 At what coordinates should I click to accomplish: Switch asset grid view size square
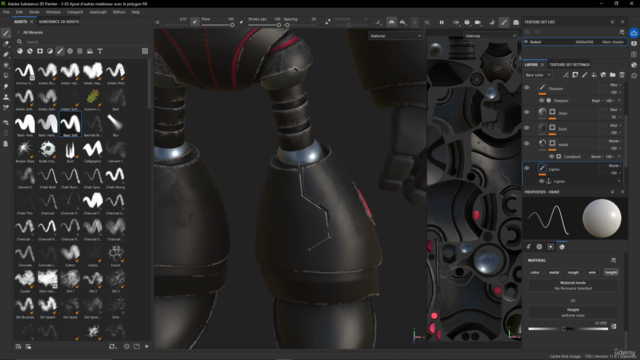(145, 51)
